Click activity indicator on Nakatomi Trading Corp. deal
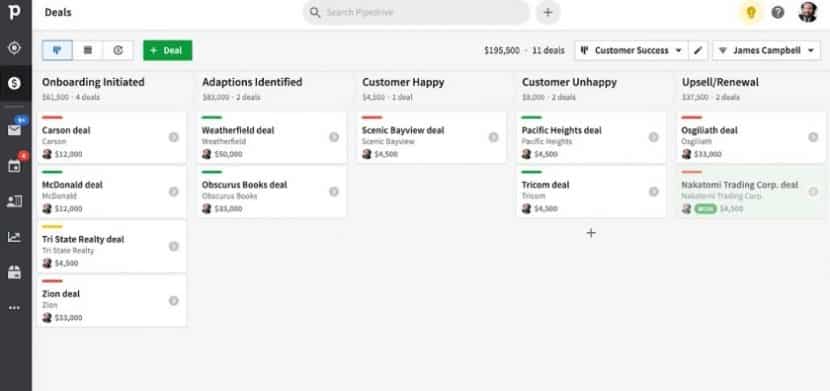Screen dimensions: 830x391 [x=813, y=192]
